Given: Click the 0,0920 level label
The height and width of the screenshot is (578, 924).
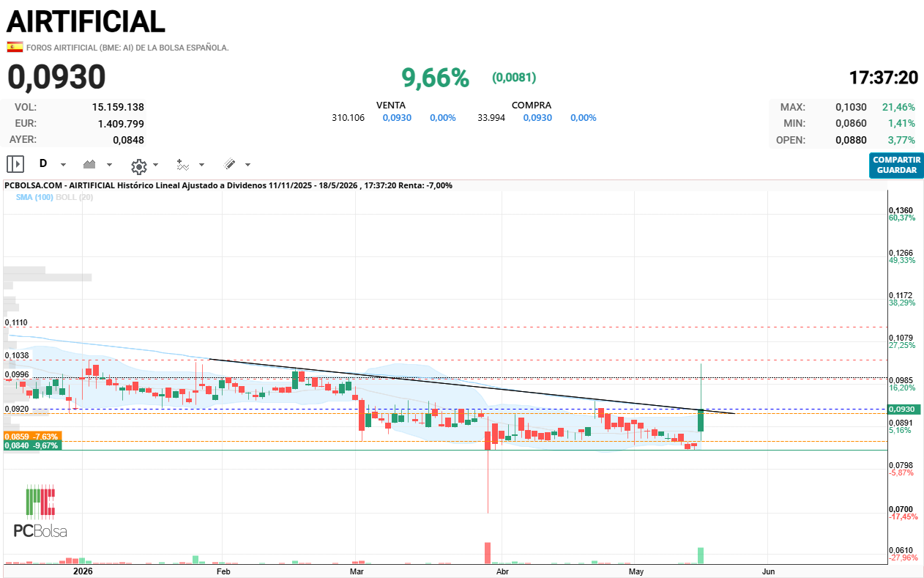Looking at the screenshot, I should [x=16, y=409].
